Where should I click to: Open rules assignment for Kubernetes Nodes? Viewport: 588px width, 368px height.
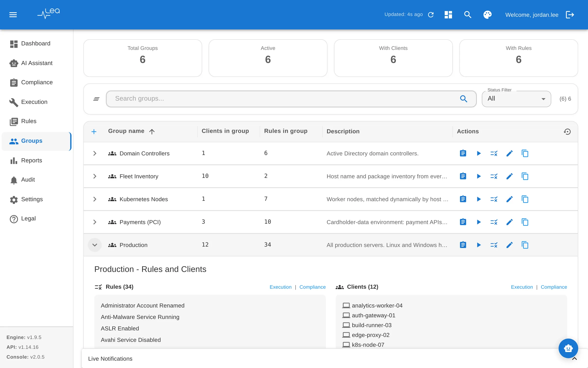(494, 199)
